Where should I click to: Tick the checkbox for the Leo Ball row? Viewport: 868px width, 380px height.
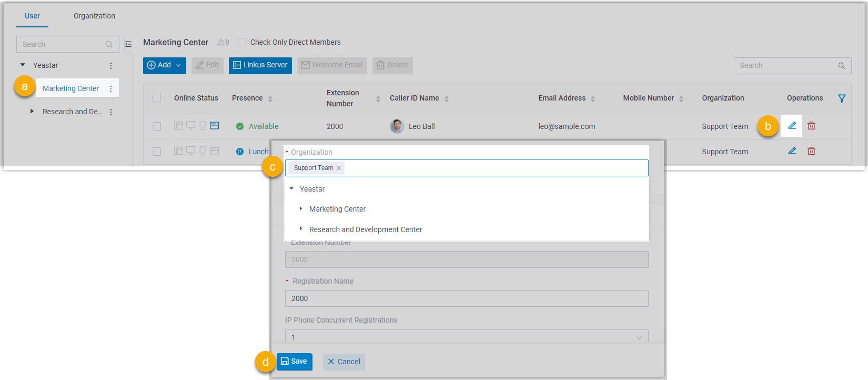point(157,126)
